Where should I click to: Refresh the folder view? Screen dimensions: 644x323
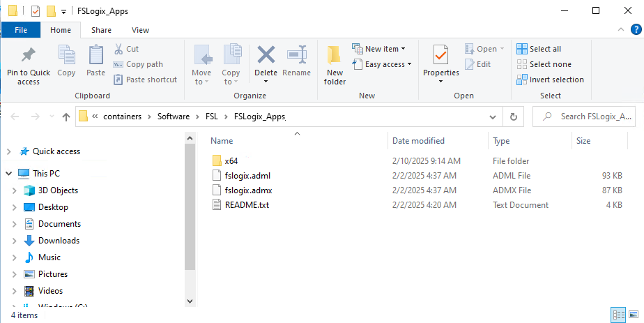pos(514,117)
